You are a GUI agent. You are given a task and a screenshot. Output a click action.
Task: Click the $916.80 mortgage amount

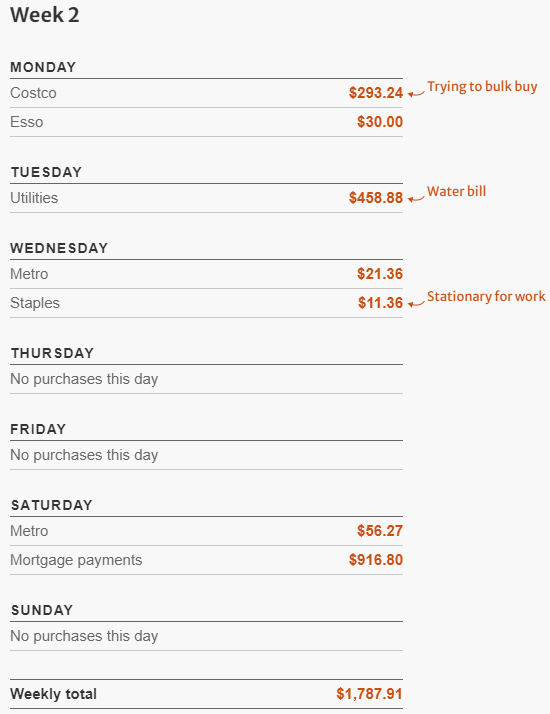[x=376, y=560]
